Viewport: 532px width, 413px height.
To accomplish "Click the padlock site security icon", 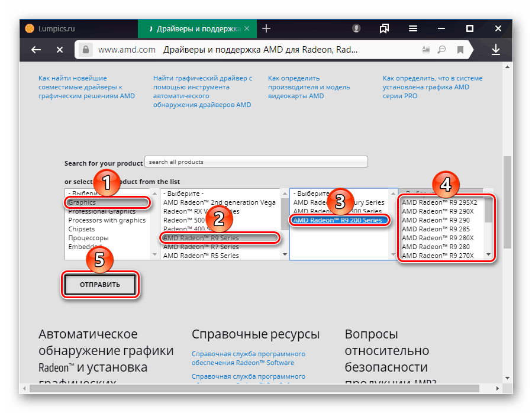I will pos(85,50).
